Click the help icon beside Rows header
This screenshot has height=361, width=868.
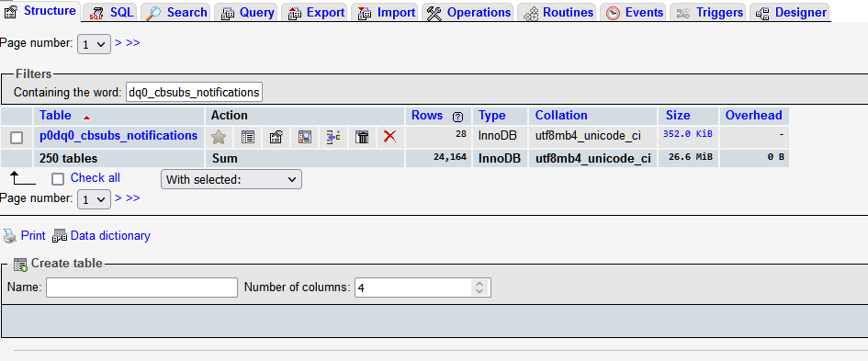457,117
